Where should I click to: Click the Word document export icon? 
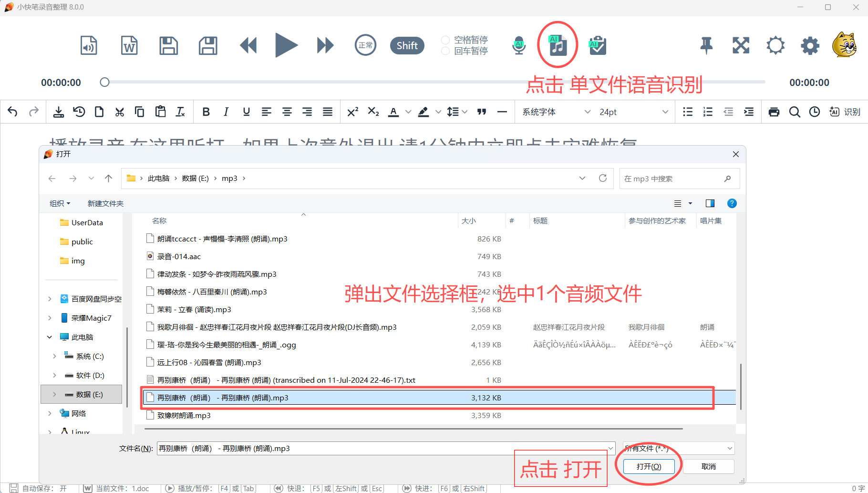[x=129, y=45]
